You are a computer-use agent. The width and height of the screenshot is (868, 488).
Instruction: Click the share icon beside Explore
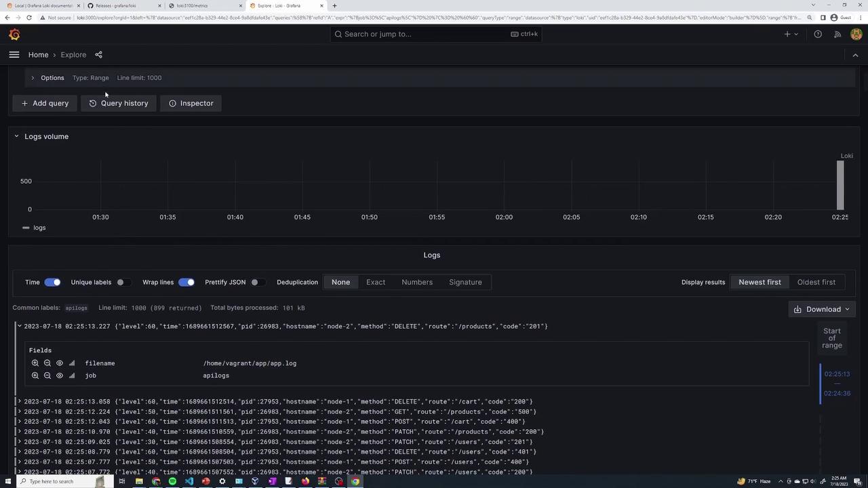coord(98,55)
